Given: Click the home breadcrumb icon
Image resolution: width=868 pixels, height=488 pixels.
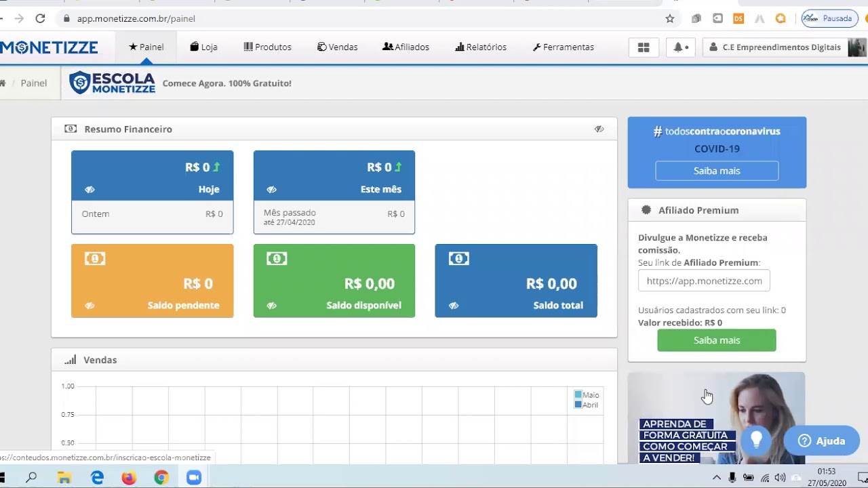Looking at the screenshot, I should (x=3, y=83).
